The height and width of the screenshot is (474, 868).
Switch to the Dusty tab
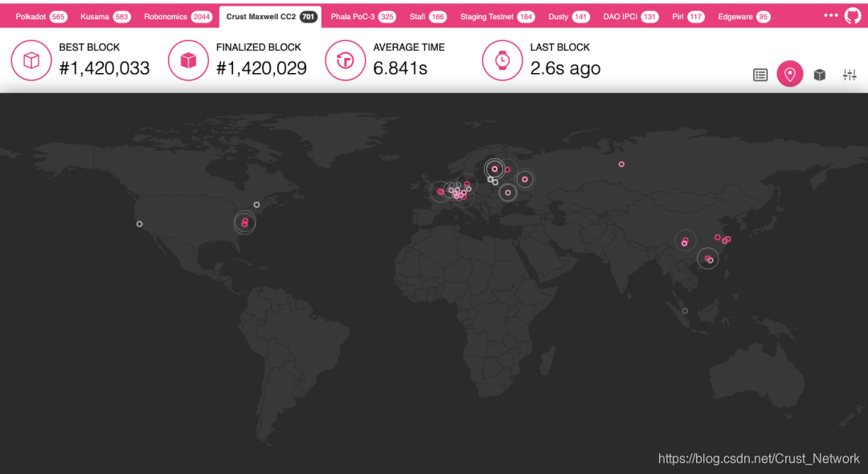568,17
